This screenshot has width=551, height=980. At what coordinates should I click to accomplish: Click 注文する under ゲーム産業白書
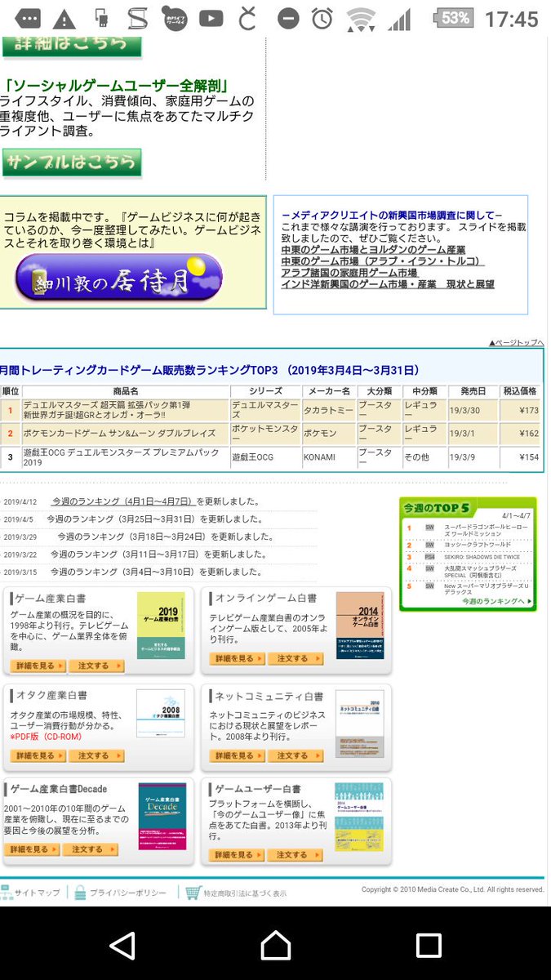tap(96, 666)
